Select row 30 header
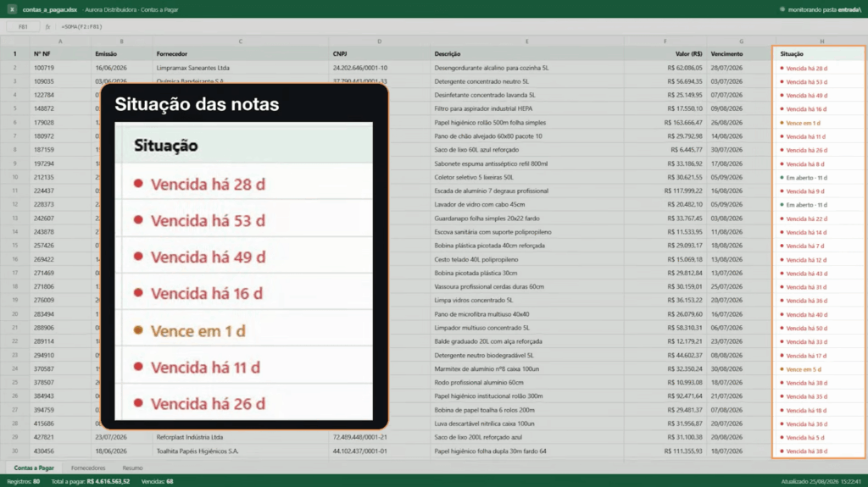The image size is (868, 487). coord(15,451)
